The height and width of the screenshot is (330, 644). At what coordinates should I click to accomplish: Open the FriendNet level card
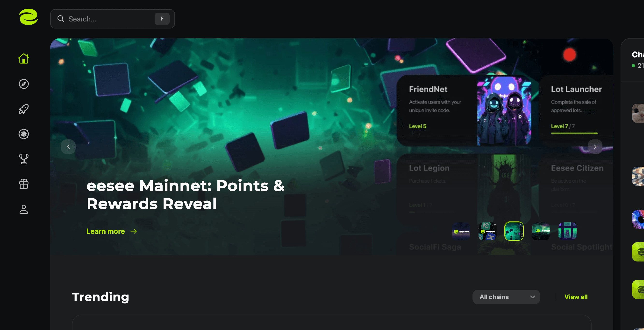[464, 110]
